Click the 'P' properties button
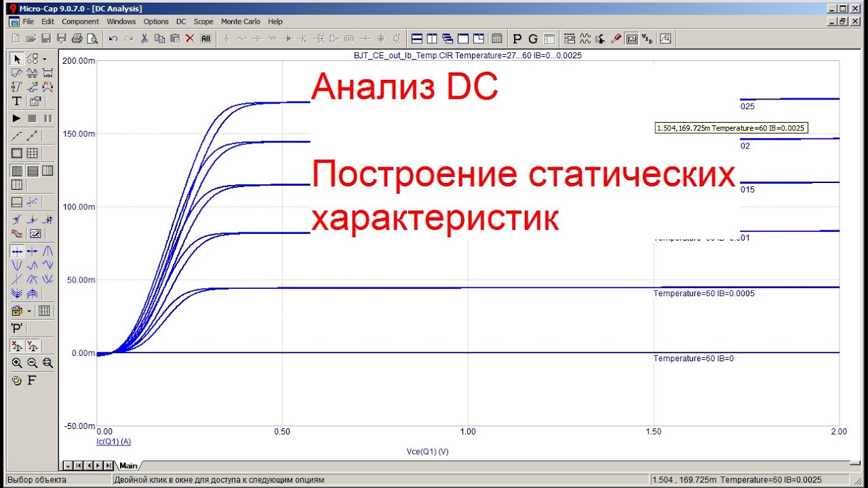This screenshot has width=868, height=488. point(17,328)
